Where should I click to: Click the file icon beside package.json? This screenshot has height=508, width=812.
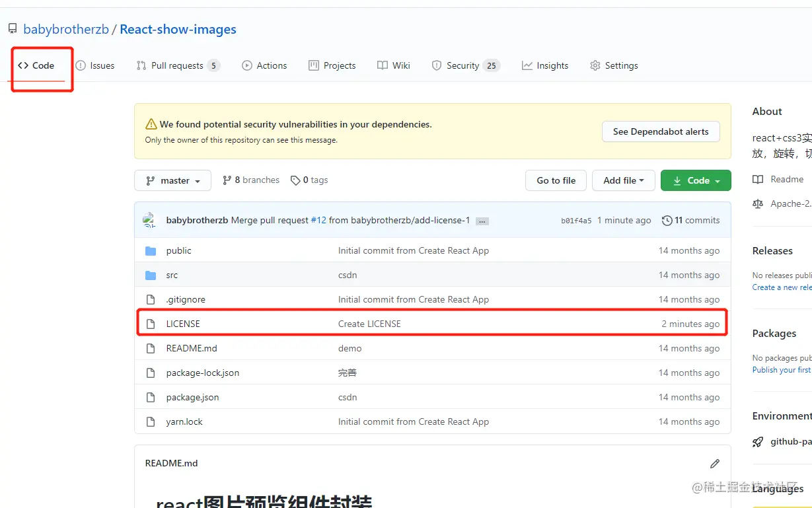tap(151, 397)
